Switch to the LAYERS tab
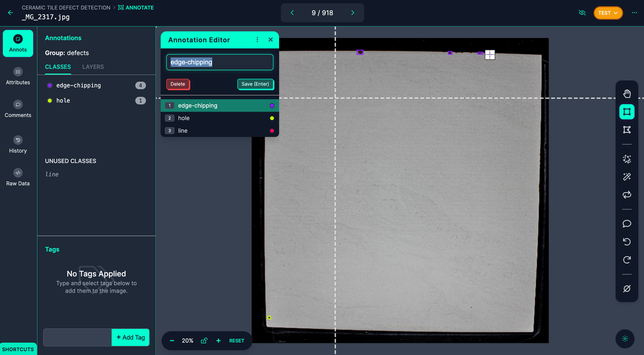644x355 pixels. (x=93, y=67)
